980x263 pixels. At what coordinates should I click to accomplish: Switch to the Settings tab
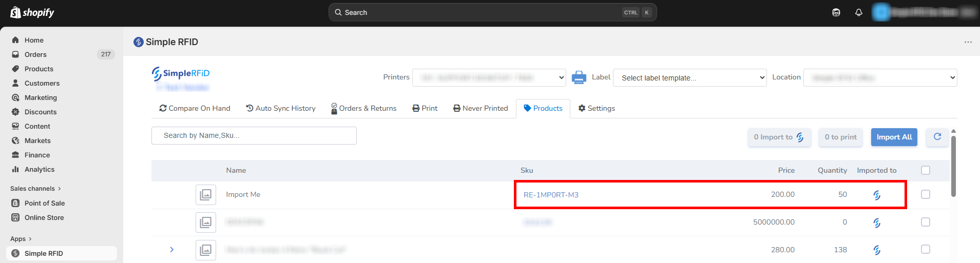[597, 108]
